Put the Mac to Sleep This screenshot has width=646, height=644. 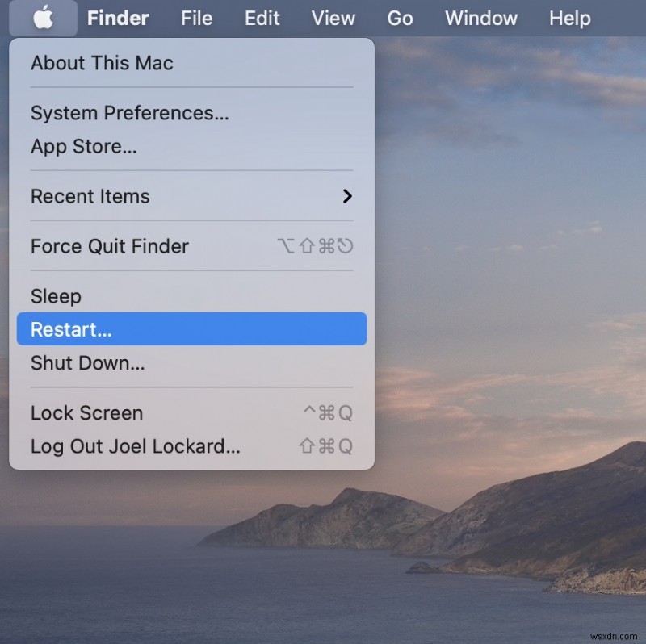pyautogui.click(x=56, y=296)
